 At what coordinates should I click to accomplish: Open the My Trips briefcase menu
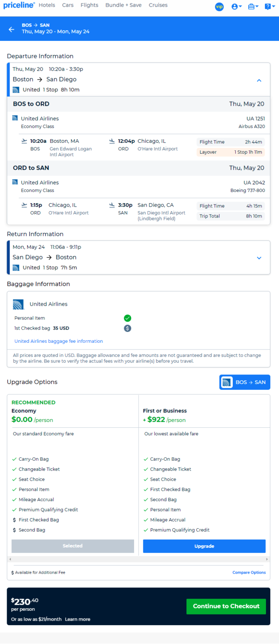click(253, 7)
